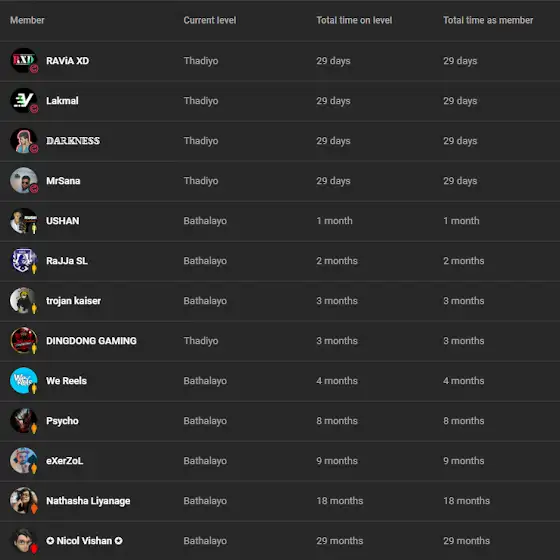Image resolution: width=560 pixels, height=560 pixels.
Task: Open eXerZoL's avatar image
Action: point(24,460)
